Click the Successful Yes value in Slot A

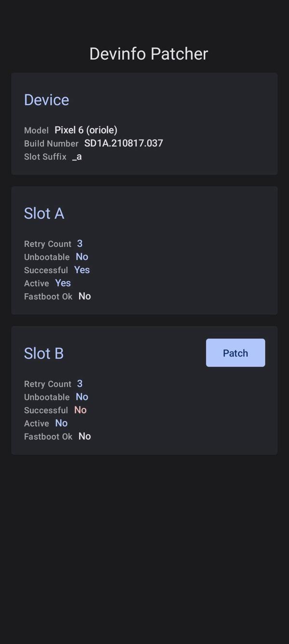point(82,270)
